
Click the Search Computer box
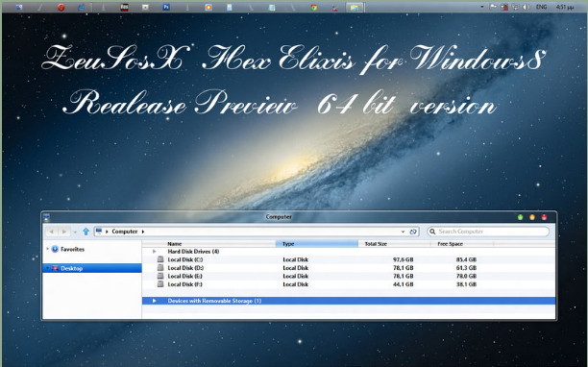coord(488,232)
